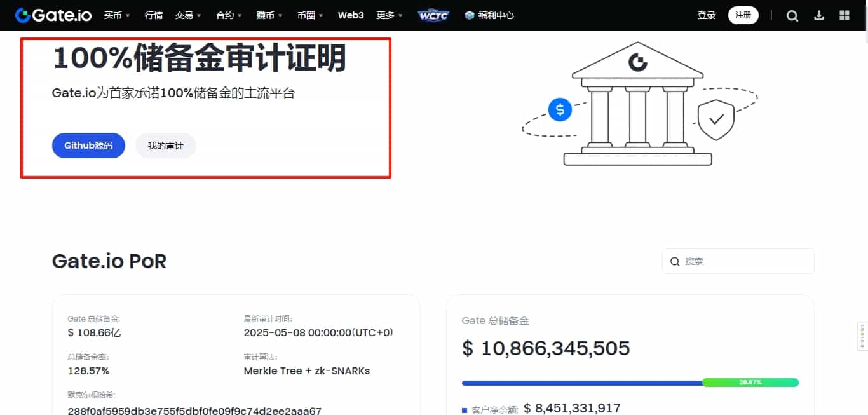Screen dimensions: 868x415
Task: Click the Merkle root hash text
Action: pyautogui.click(x=194, y=410)
